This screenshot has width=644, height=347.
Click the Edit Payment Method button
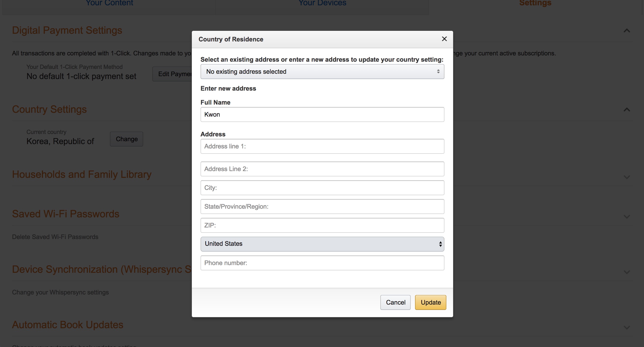pos(172,74)
